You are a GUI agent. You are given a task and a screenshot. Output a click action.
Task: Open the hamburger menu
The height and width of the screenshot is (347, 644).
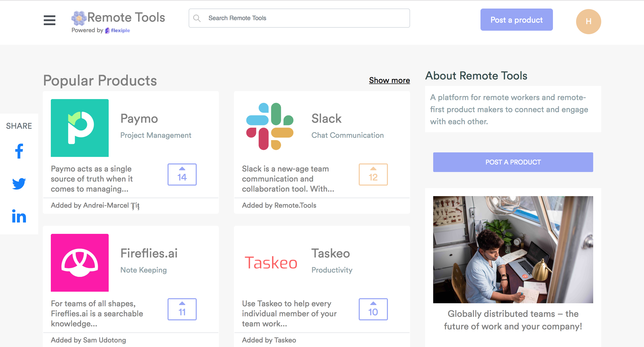[x=49, y=20]
